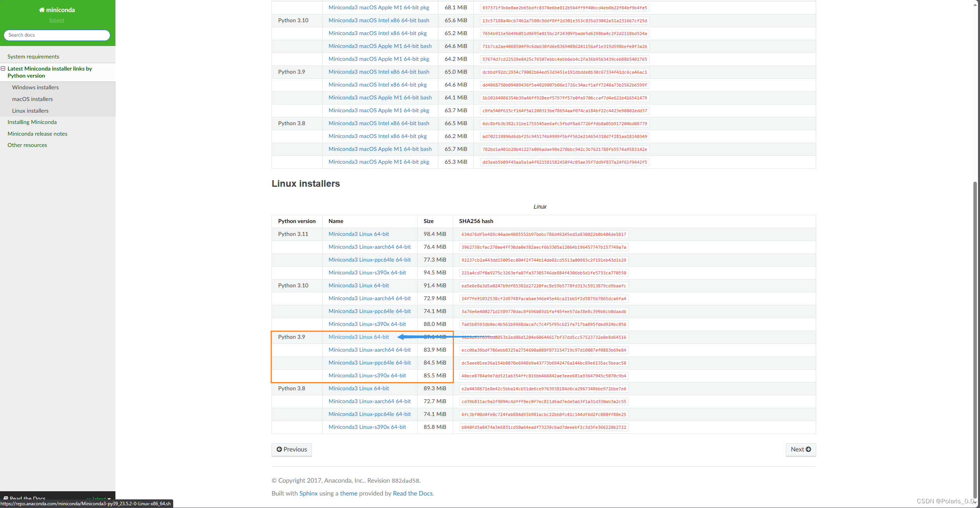Image resolution: width=980 pixels, height=508 pixels.
Task: Download Python 3.10 Miniconda3 Linux-ppc64le 64-bit
Action: tap(370, 311)
